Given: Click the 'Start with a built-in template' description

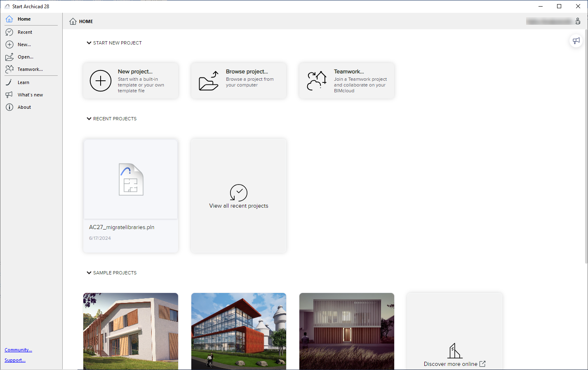Looking at the screenshot, I should (141, 85).
